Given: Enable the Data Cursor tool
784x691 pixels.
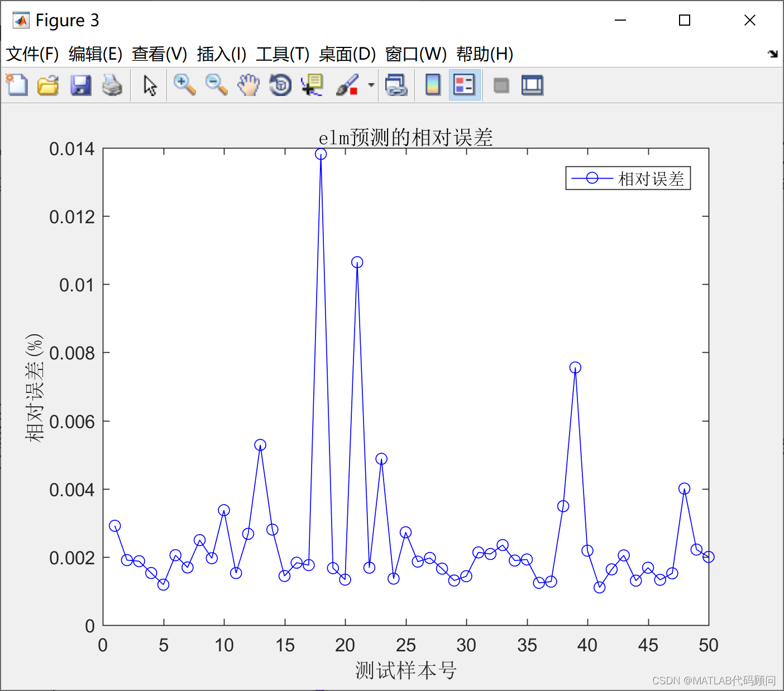Looking at the screenshot, I should pyautogui.click(x=312, y=85).
